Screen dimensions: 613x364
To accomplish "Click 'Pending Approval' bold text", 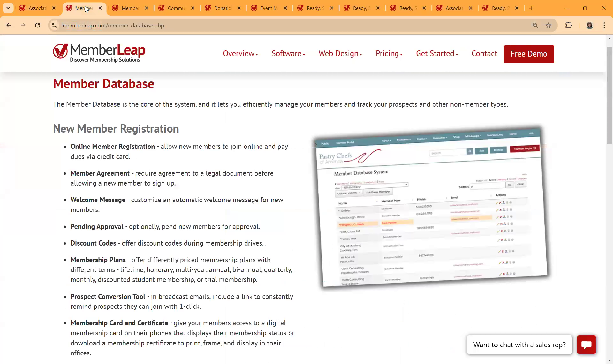I will (97, 227).
